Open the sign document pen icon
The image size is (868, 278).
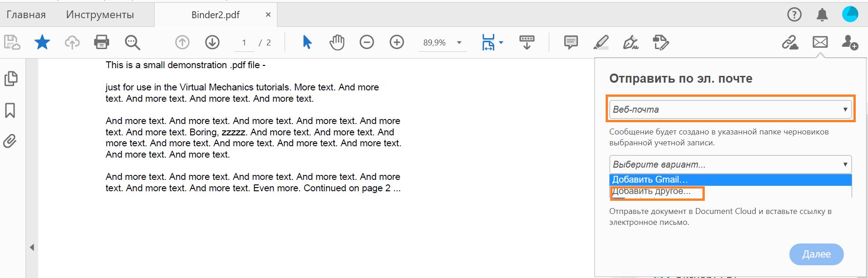tap(631, 42)
